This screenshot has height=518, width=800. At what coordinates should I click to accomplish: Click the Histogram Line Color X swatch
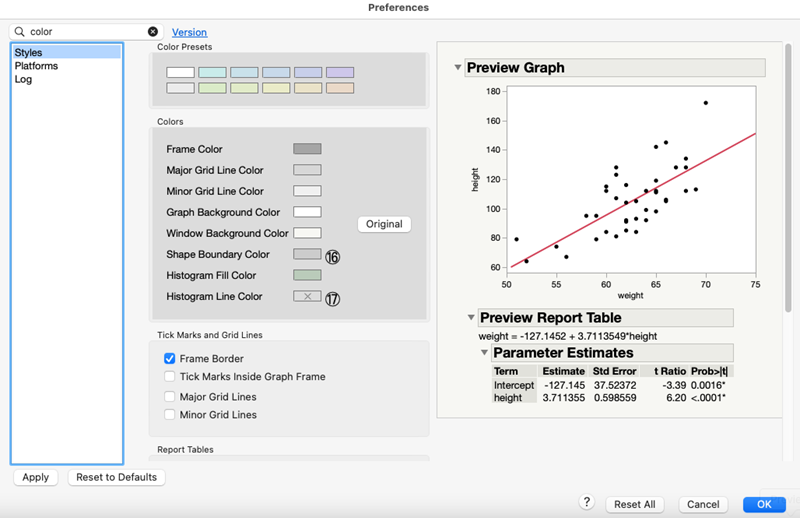[307, 296]
